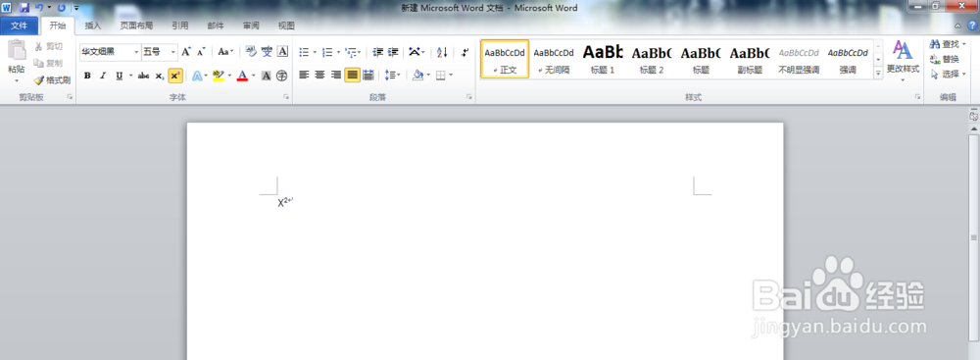The image size is (980, 360).
Task: Click the Word Help question mark icon
Action: 972,26
